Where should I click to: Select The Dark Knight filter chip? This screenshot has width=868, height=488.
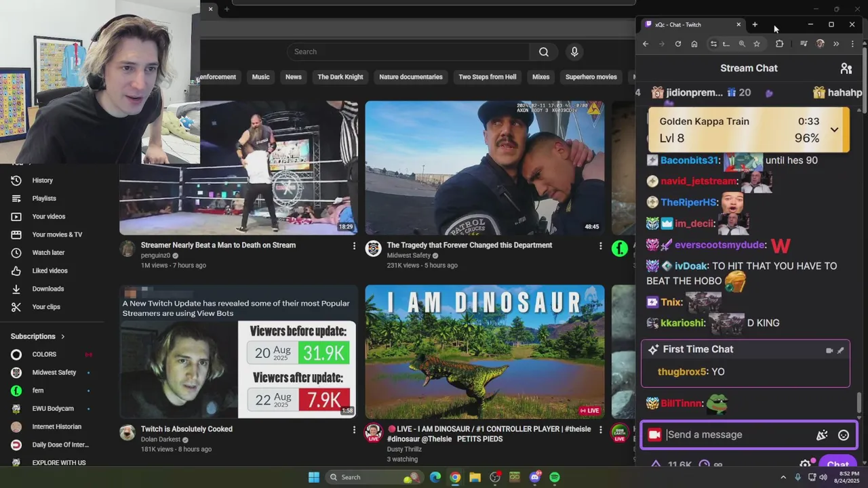click(340, 77)
